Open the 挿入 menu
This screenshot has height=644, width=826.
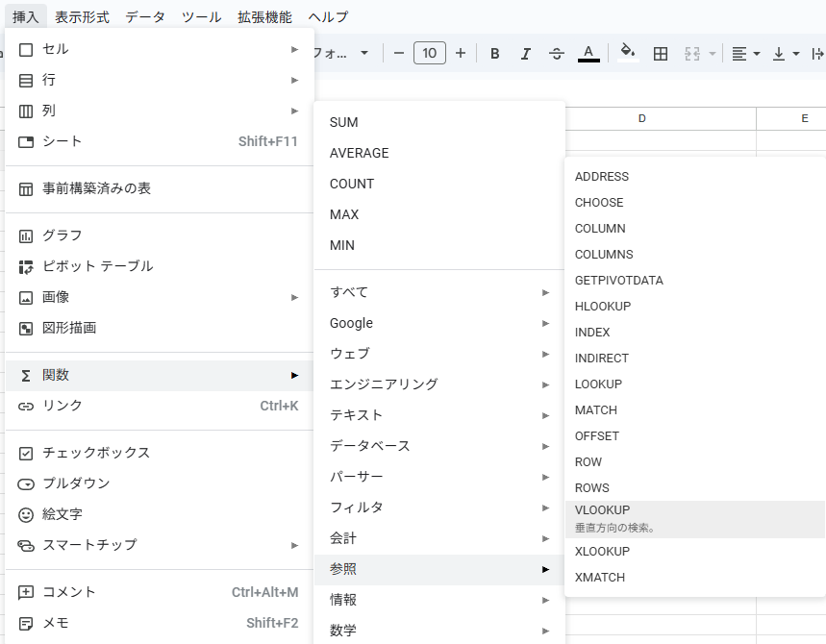click(x=25, y=17)
